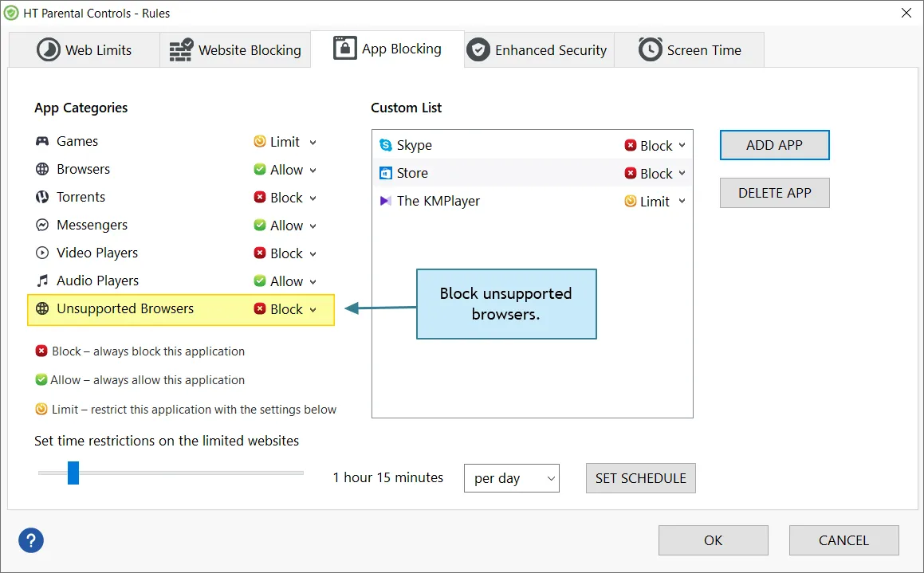Click the Audio Players music note icon
This screenshot has width=924, height=573.
pyautogui.click(x=42, y=281)
